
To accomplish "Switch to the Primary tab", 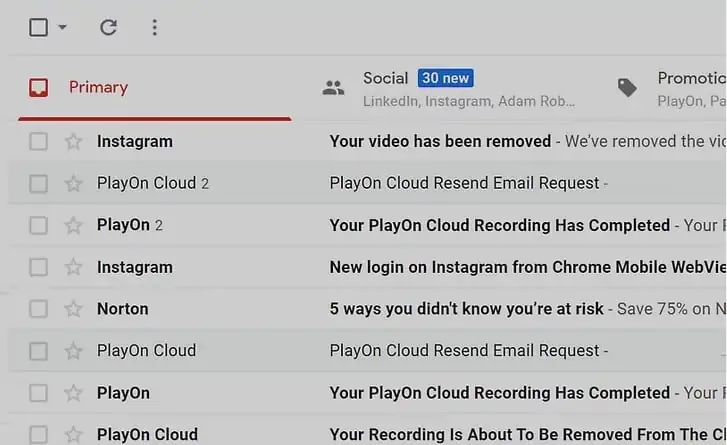I will pos(98,87).
